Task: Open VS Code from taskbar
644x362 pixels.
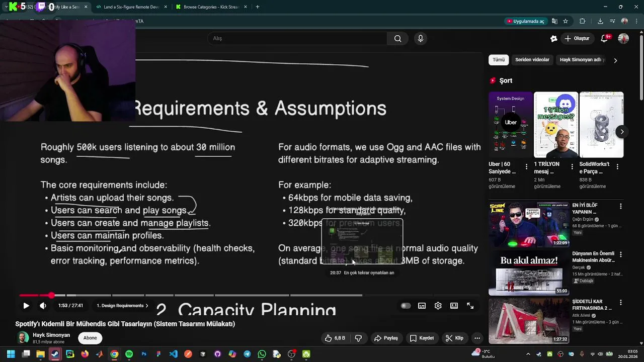Action: pos(174,354)
